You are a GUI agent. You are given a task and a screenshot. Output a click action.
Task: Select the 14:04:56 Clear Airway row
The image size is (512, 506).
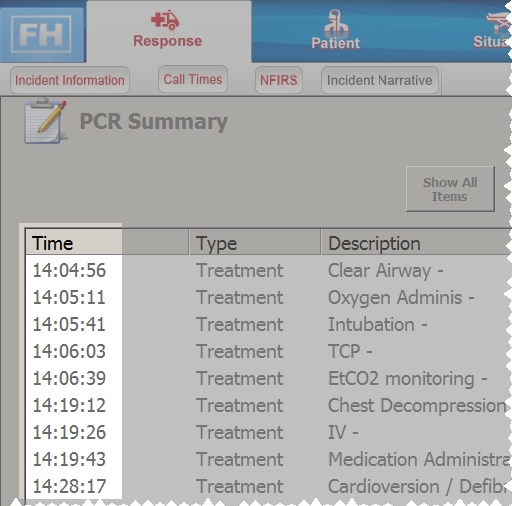pos(268,270)
